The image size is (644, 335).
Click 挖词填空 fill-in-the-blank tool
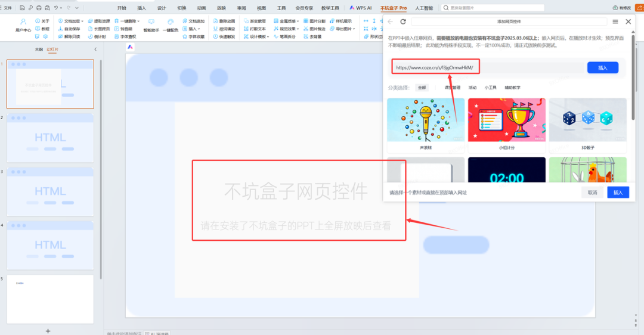coord(224,29)
